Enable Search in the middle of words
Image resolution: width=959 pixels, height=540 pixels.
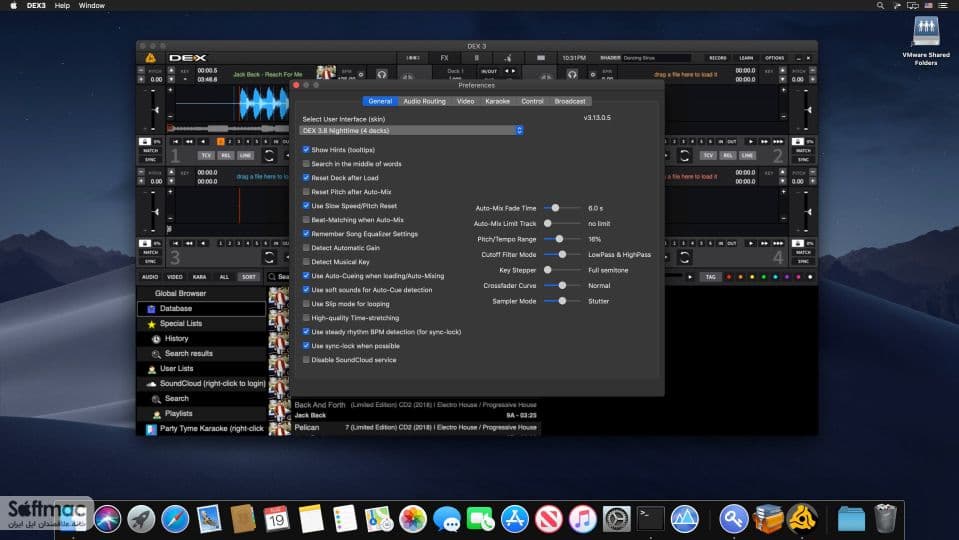306,163
